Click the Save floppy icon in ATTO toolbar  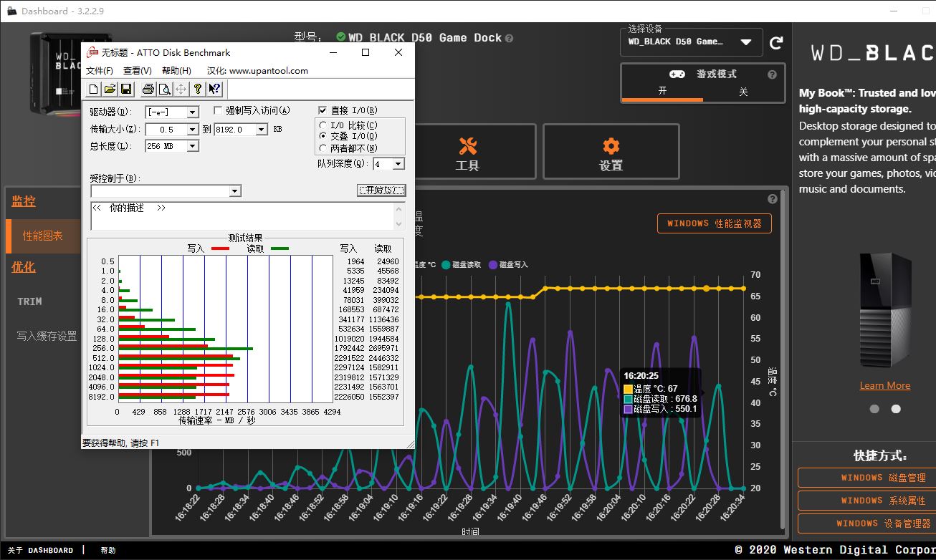click(125, 89)
